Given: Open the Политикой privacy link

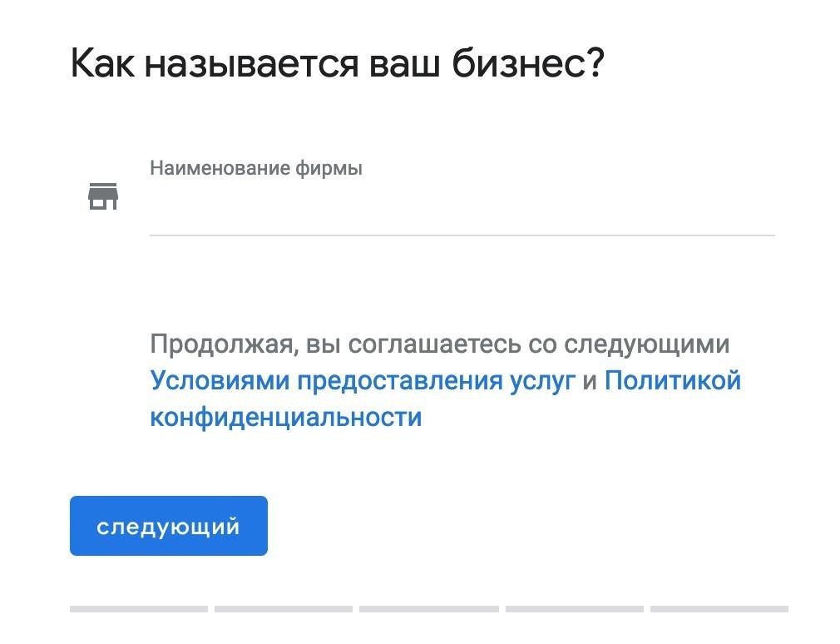Looking at the screenshot, I should pos(672,381).
